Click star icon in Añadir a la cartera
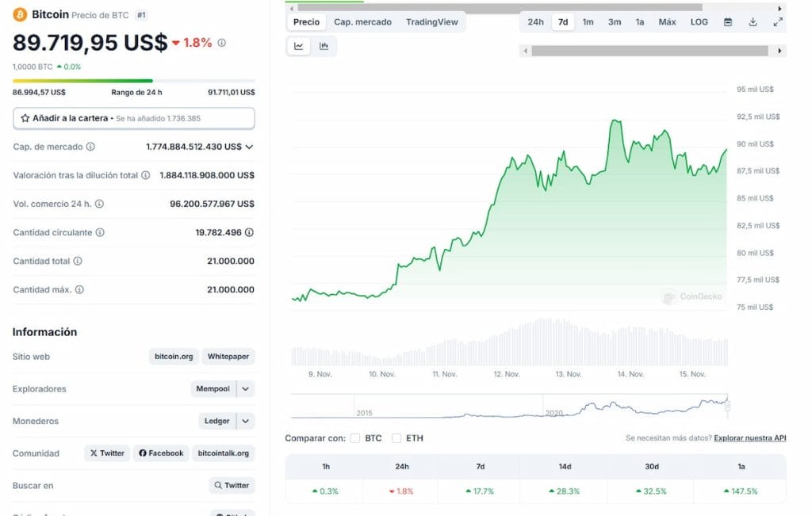 25,118
